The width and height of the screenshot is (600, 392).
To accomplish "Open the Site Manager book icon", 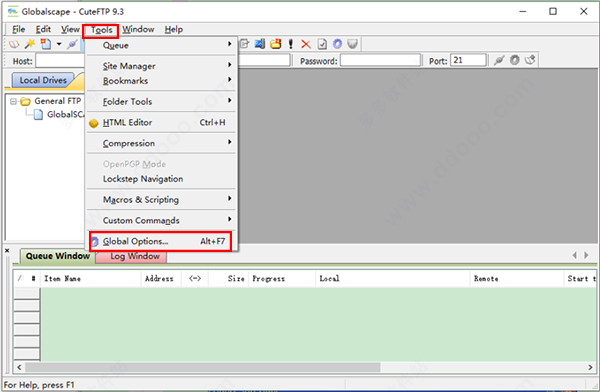I will pyautogui.click(x=14, y=44).
